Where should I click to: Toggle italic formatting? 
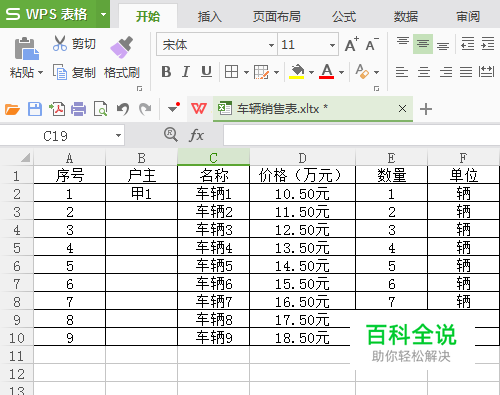[x=186, y=72]
